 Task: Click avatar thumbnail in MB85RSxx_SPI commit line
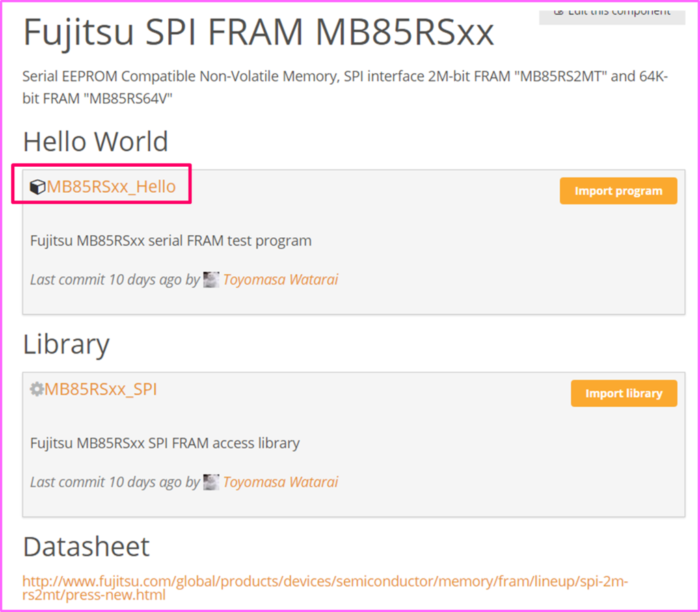pyautogui.click(x=211, y=482)
